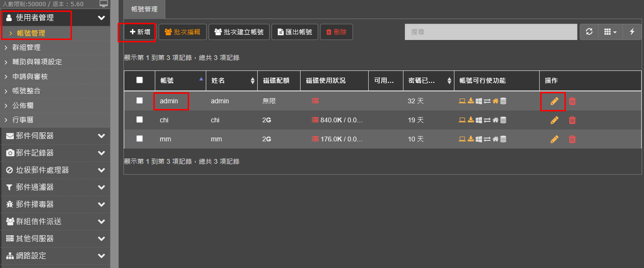Screen dimensions: 644x268
Task: Toggle the select-all checkbox in table header
Action: tap(140, 80)
